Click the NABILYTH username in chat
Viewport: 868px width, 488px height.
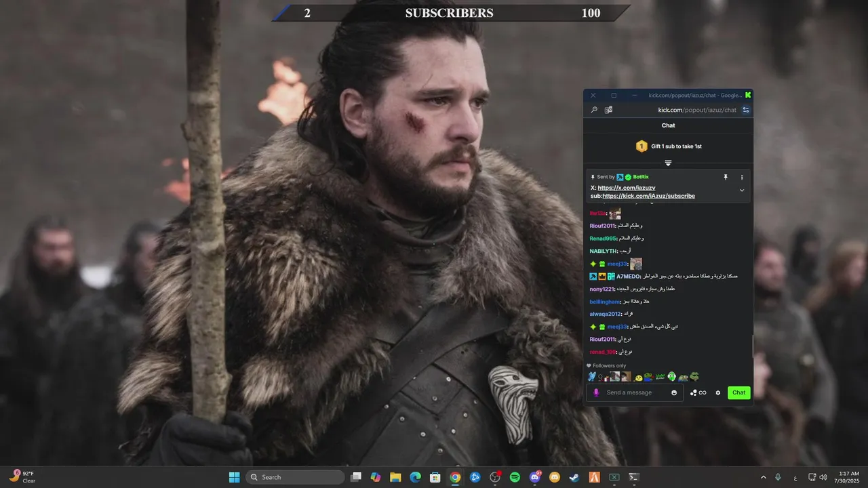[x=604, y=251]
